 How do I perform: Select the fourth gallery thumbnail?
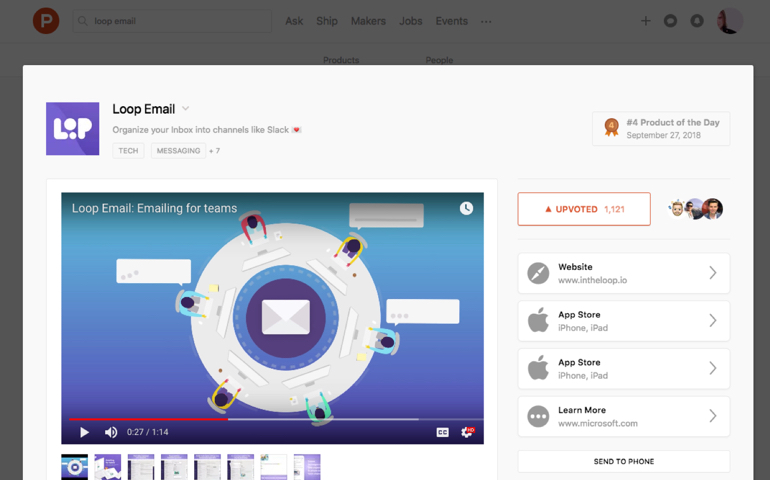point(174,467)
